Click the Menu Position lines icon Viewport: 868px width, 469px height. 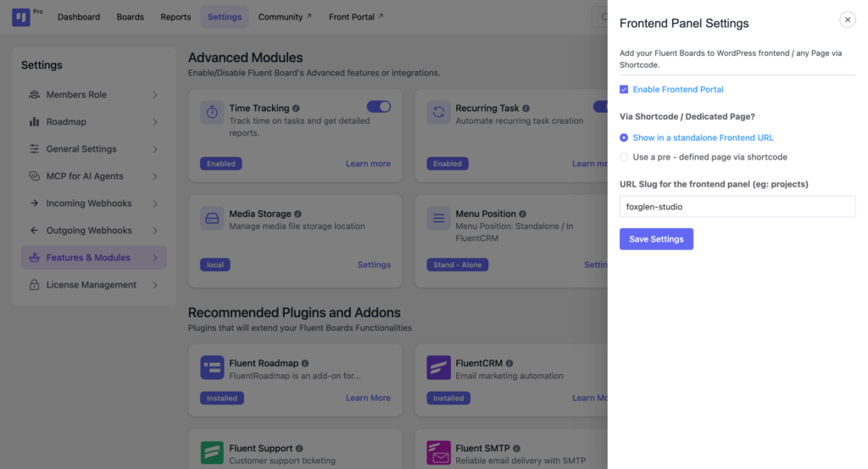click(x=438, y=218)
